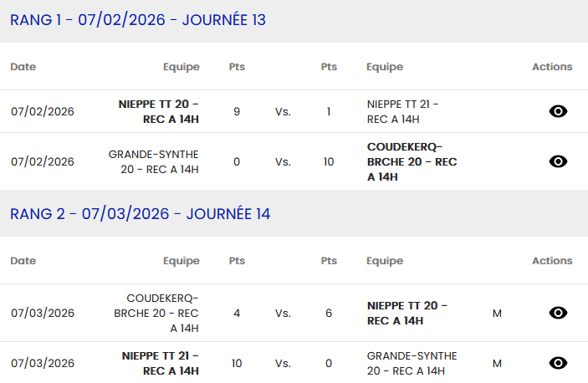Click the M marker on Nieppe TT 21 vs Grande-Synthe row

497,364
